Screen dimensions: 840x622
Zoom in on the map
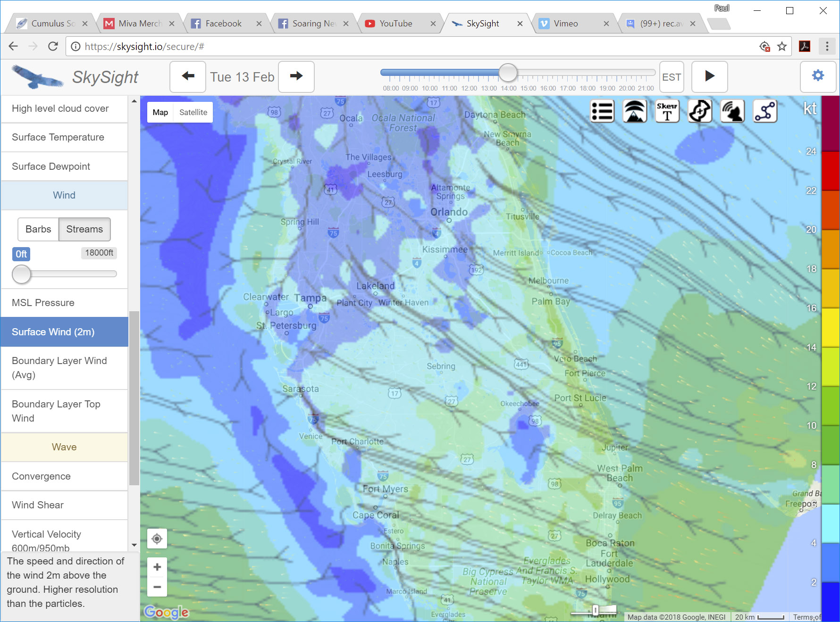pyautogui.click(x=157, y=567)
